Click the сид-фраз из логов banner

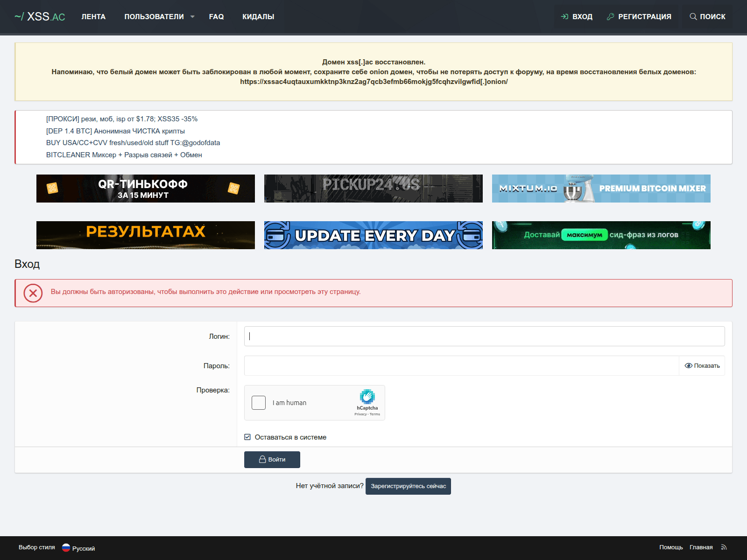(x=601, y=235)
